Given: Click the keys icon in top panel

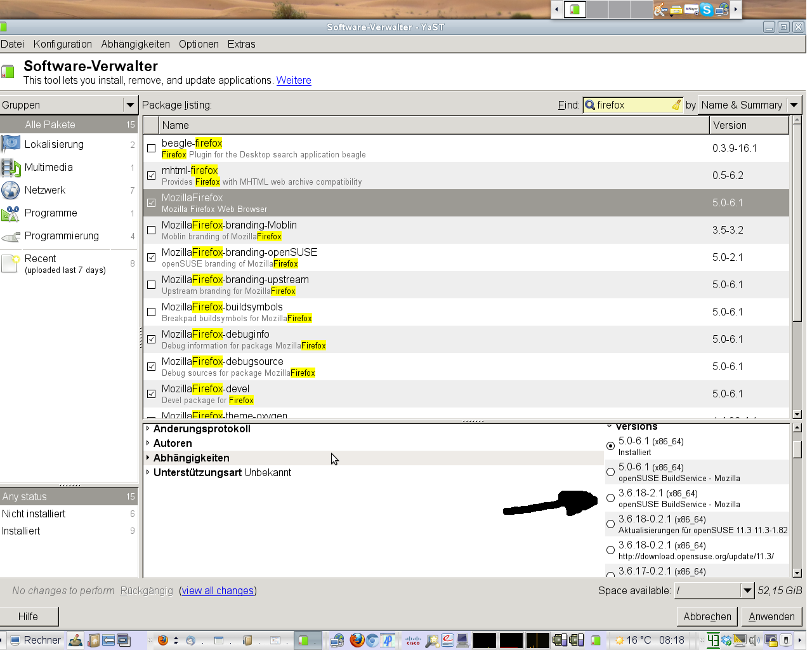Looking at the screenshot, I should pyautogui.click(x=661, y=10).
